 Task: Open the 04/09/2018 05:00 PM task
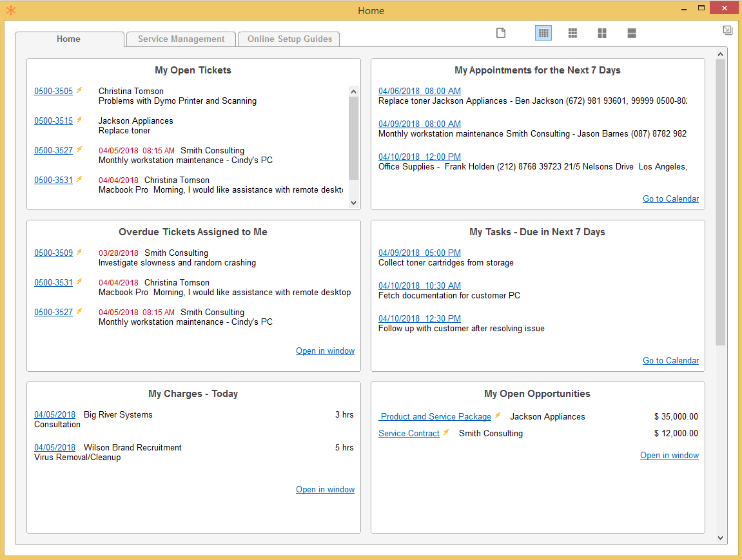[420, 253]
